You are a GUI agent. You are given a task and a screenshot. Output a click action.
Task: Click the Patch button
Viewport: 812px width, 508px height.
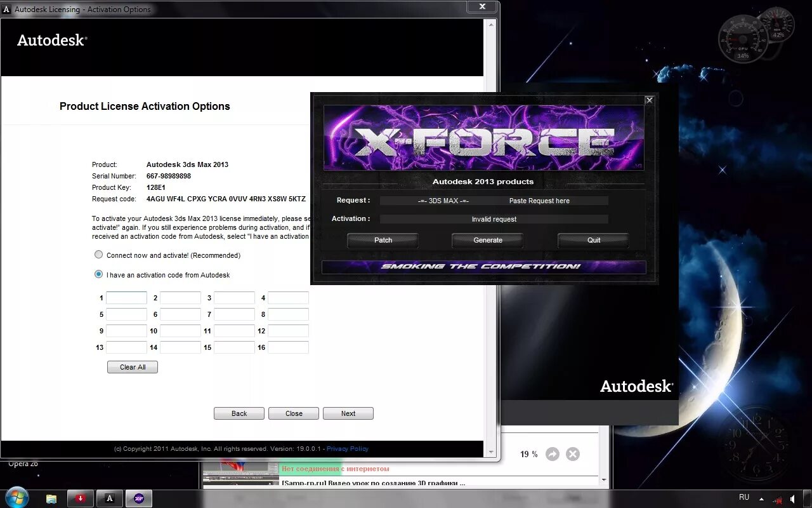[x=383, y=240]
